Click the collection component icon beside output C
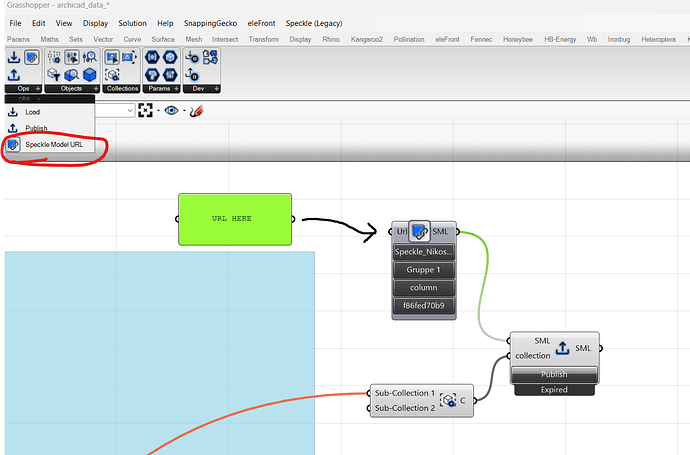This screenshot has height=455, width=690. (x=448, y=400)
